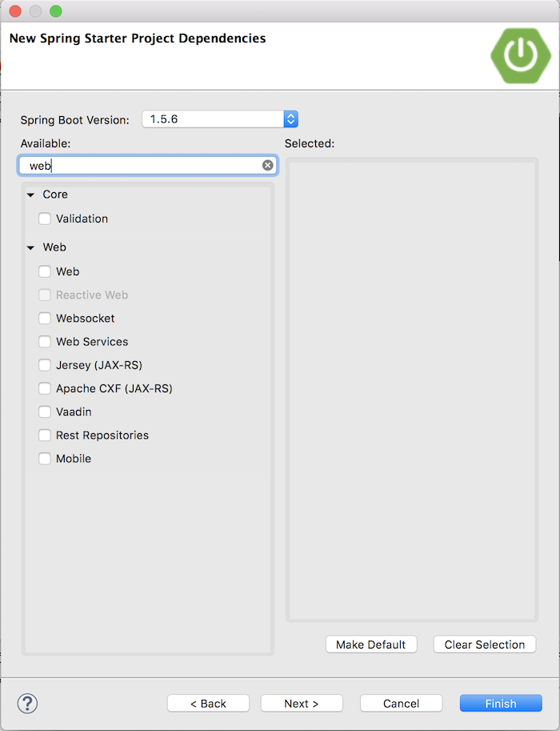Go back with the Back button

[x=208, y=703]
